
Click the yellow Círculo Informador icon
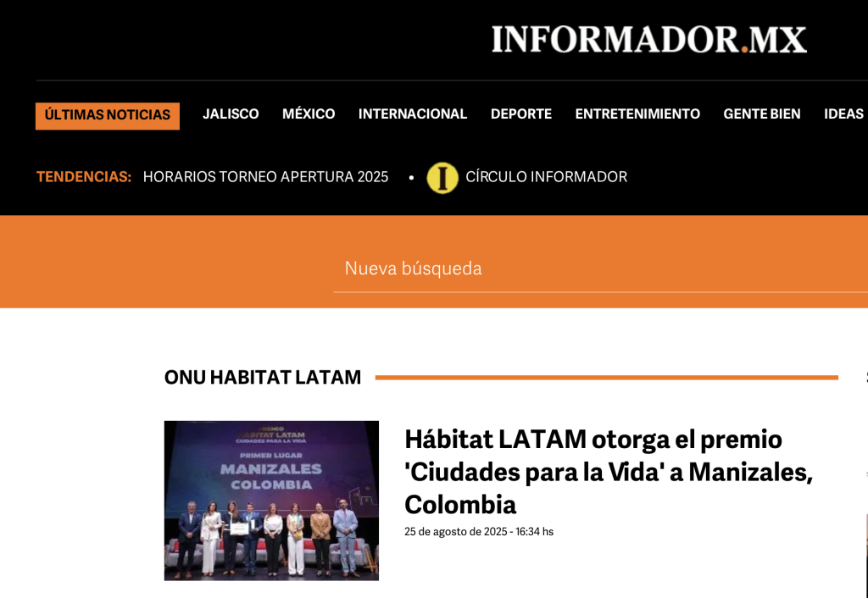pos(442,178)
